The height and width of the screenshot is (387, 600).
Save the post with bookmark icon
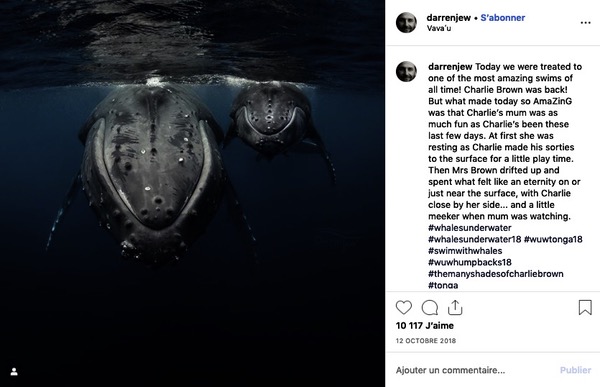(585, 307)
